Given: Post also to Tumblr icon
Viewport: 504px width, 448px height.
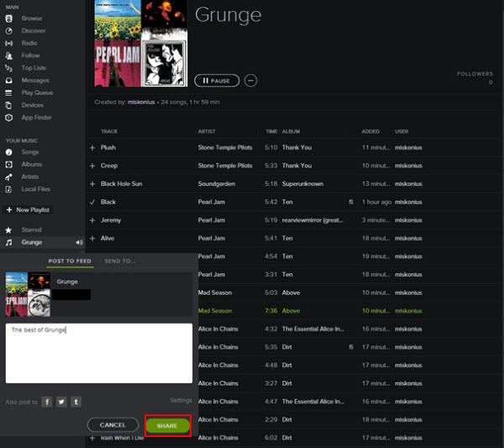Looking at the screenshot, I should click(76, 402).
